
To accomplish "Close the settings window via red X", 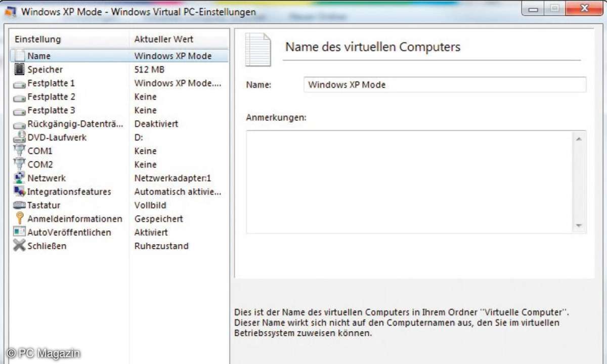I will point(585,9).
